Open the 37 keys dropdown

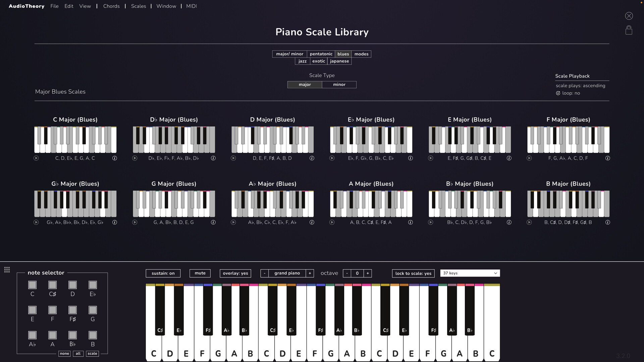470,273
